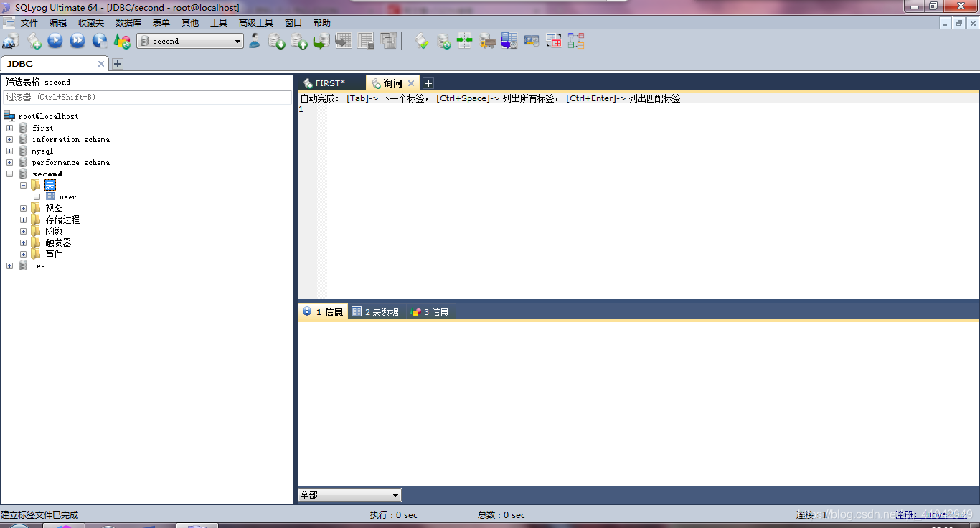
Task: Switch to the FIRST* query tab
Action: pyautogui.click(x=331, y=83)
